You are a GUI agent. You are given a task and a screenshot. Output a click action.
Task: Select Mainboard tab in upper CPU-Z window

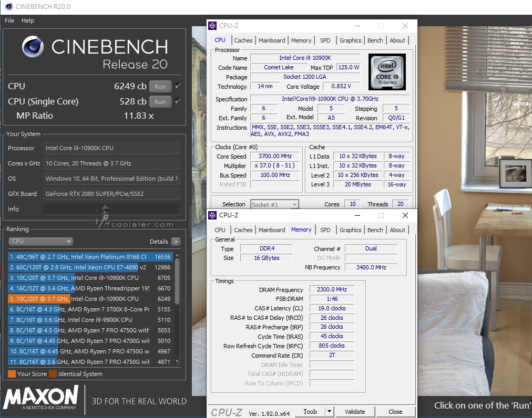point(272,40)
